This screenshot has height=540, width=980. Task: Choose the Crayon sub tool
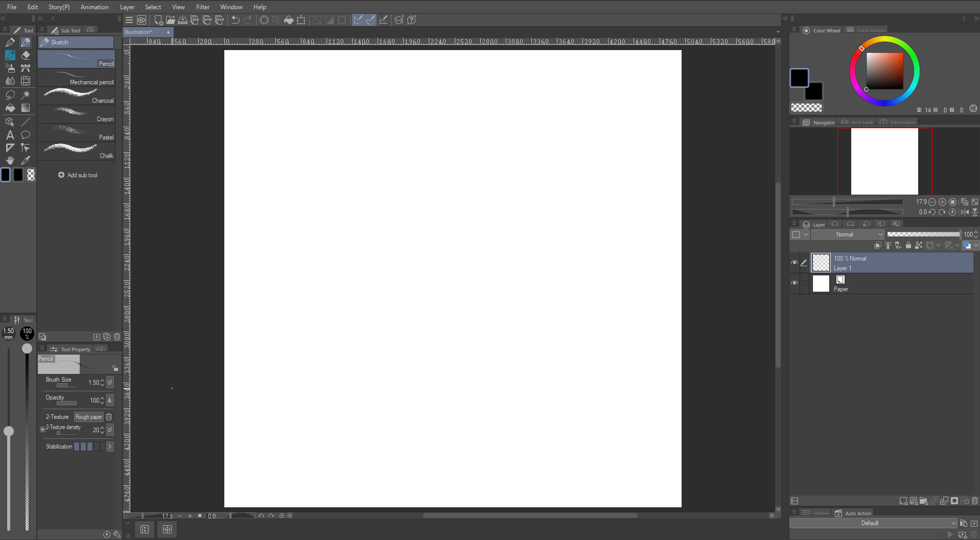click(x=77, y=114)
